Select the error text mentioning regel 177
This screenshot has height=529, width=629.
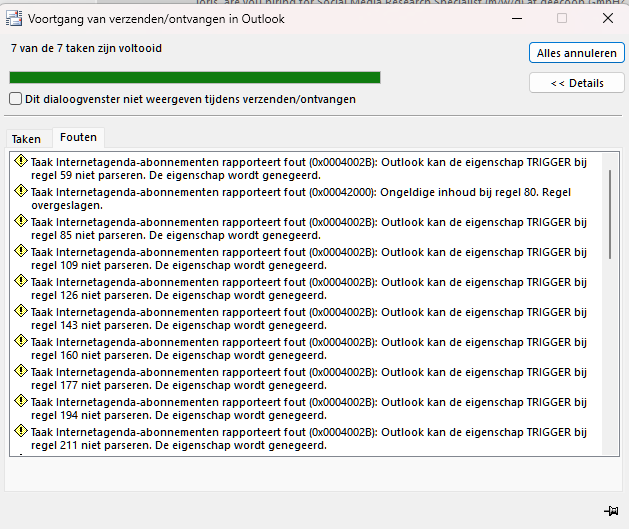[309, 379]
